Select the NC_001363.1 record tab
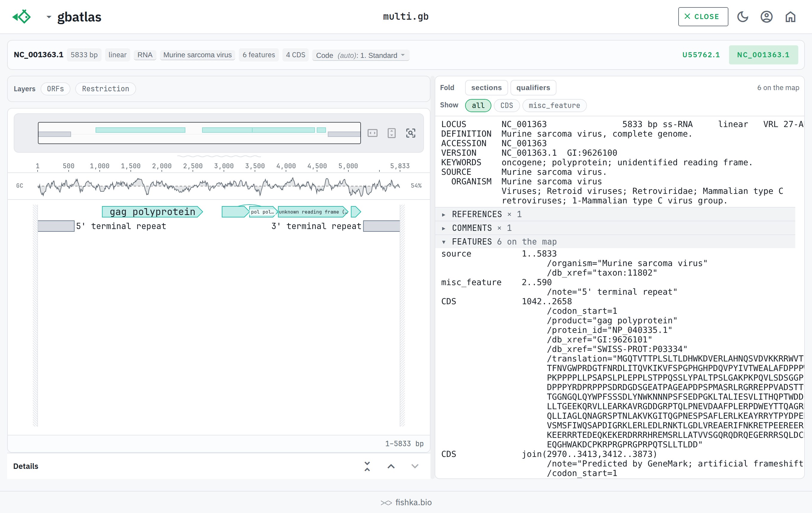 pos(763,55)
